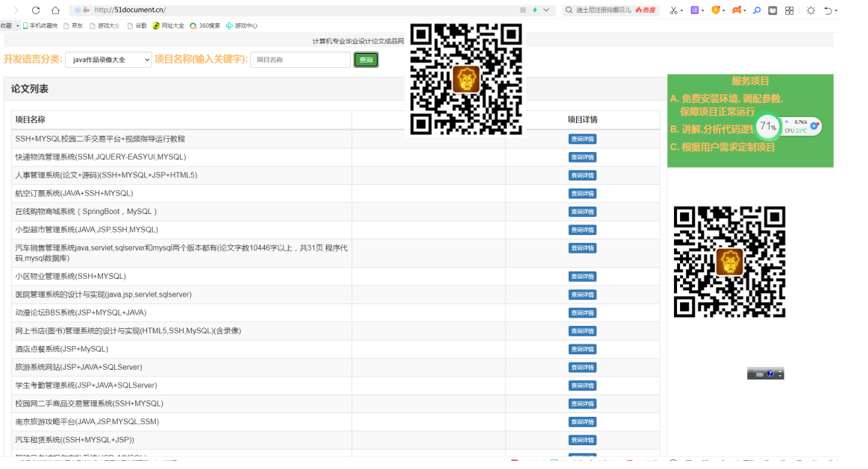
Task: Select text 南京旅游攻略平台(JAVA,JSP,MYSQL,SSM)
Action: pyautogui.click(x=87, y=422)
